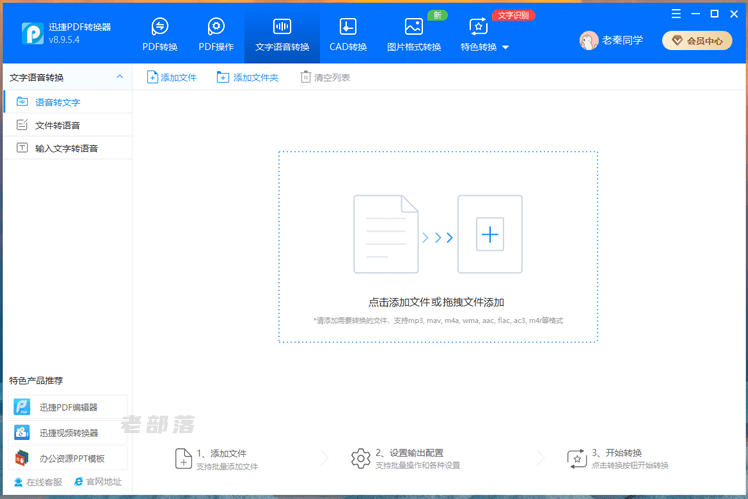
Task: Close the application window
Action: (x=734, y=14)
